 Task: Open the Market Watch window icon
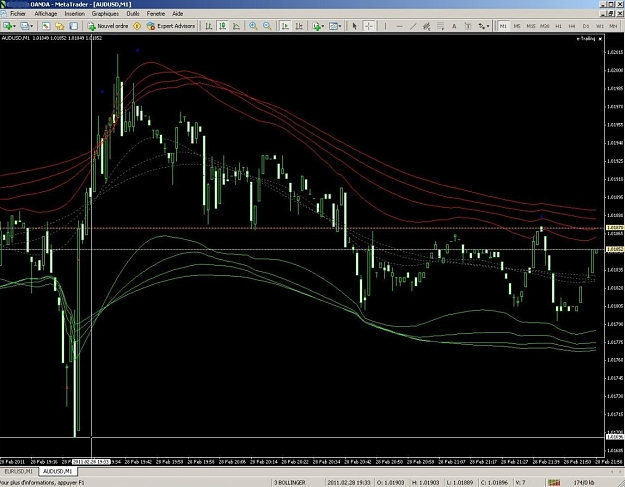click(46, 26)
